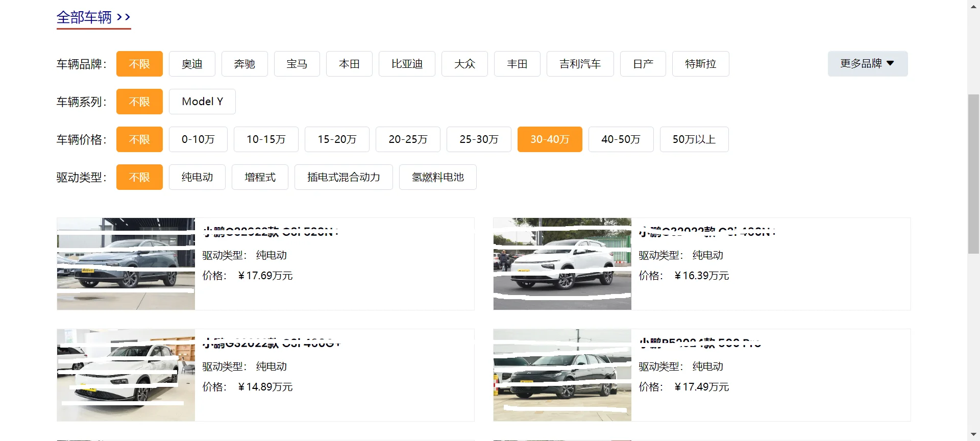Image resolution: width=980 pixels, height=441 pixels.
Task: Click the ¥17.49万元 price text
Action: (702, 387)
